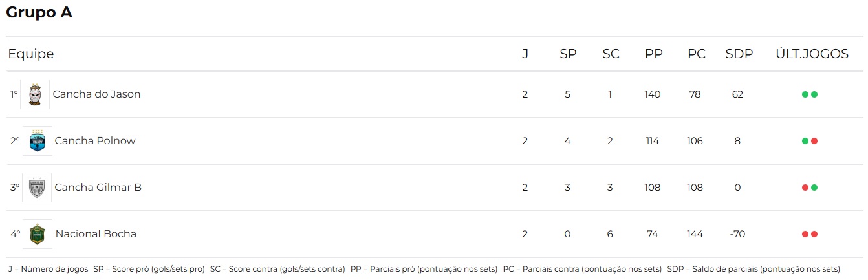This screenshot has height=280, width=868.
Task: Click Nacional Bocha's SDP value -70
Action: (737, 234)
